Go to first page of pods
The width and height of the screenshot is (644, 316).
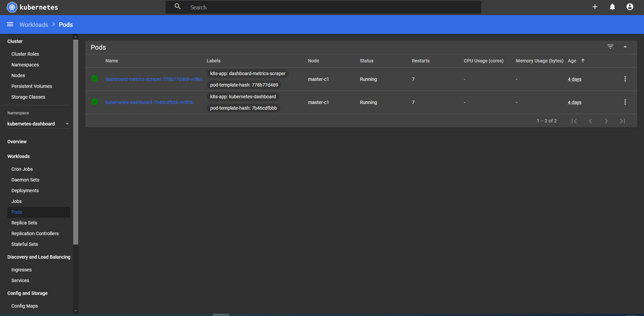click(x=574, y=121)
